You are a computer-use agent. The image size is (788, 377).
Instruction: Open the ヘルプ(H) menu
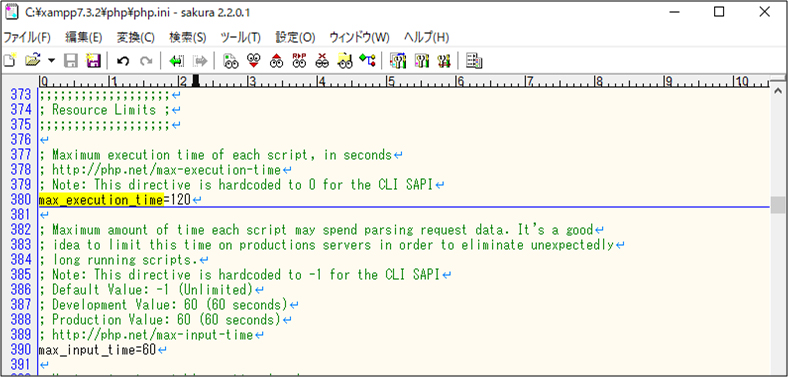(x=426, y=37)
